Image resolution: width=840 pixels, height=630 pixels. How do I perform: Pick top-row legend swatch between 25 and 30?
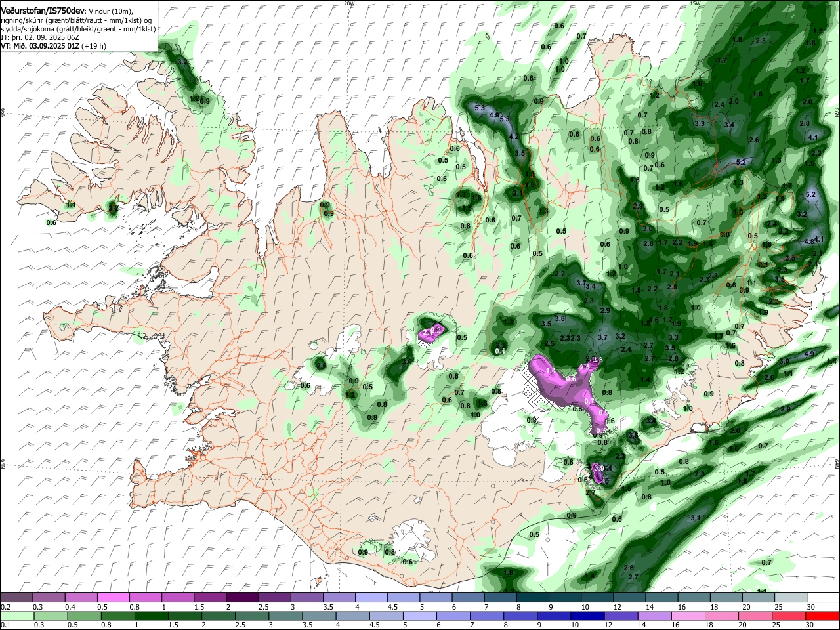[791, 597]
